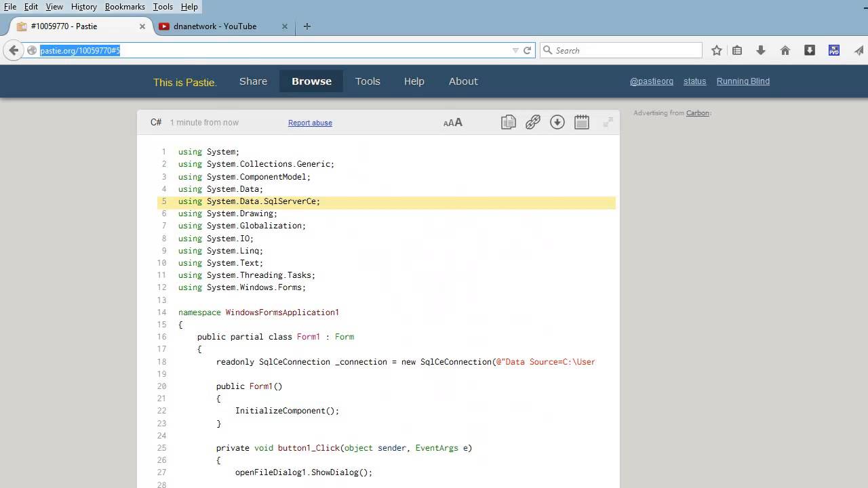This screenshot has width=868, height=488.
Task: Open the File menu
Action: pyautogui.click(x=10, y=6)
